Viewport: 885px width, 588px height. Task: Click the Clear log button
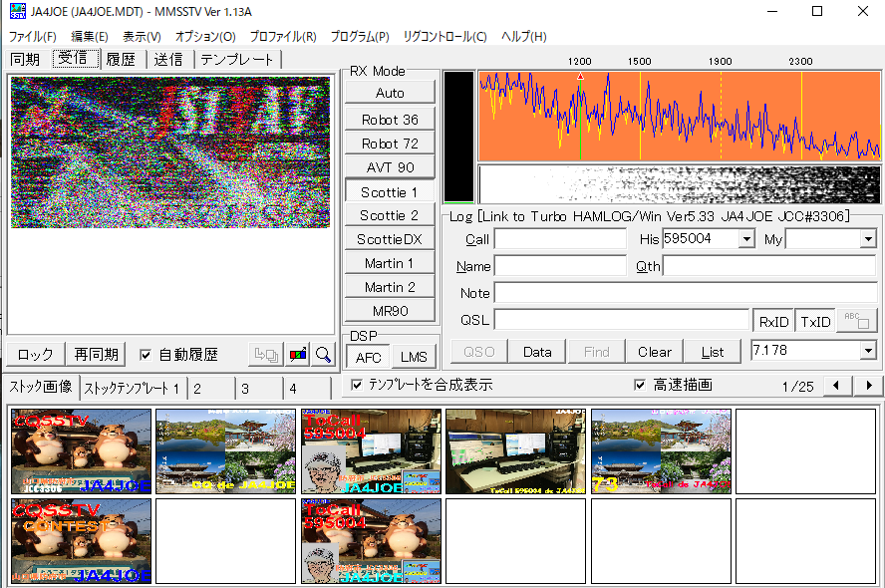[x=654, y=352]
